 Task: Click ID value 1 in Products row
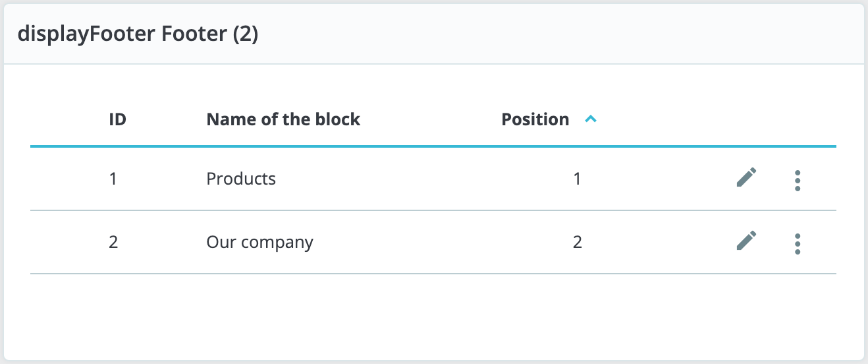113,179
